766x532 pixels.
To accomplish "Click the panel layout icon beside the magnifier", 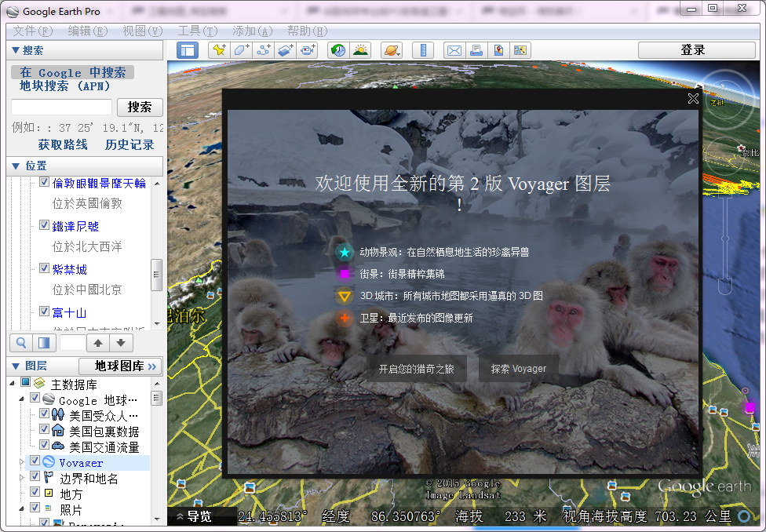I will (44, 343).
